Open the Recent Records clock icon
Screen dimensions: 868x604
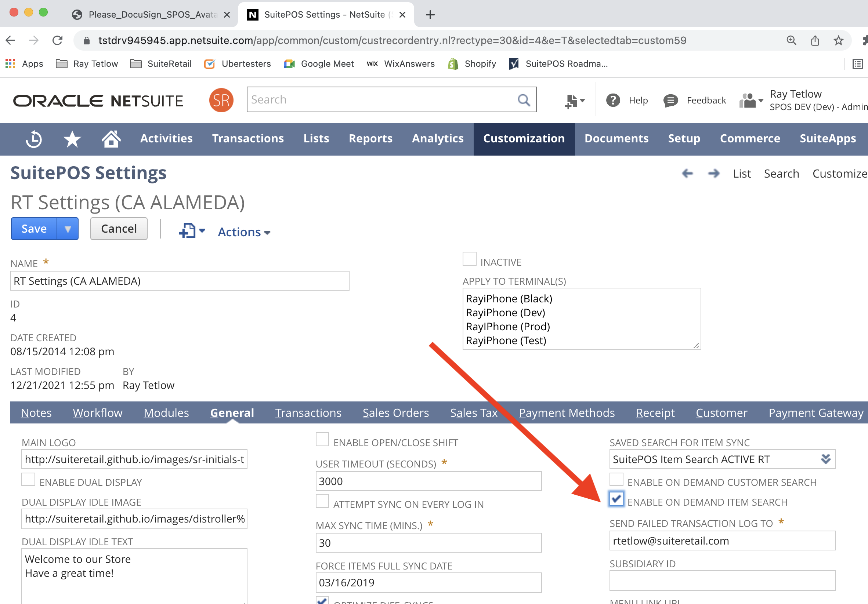tap(34, 139)
